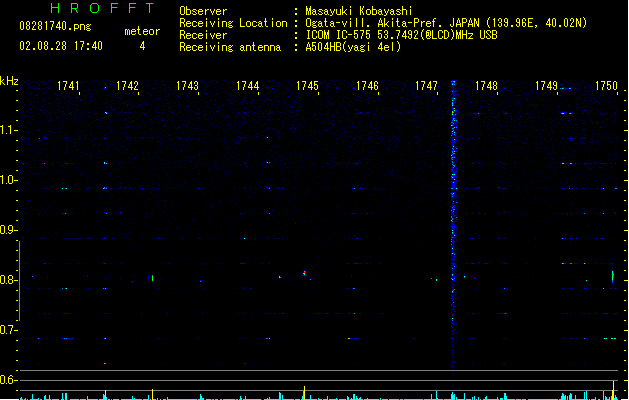Screen dimensions: 629x400
Task: Click the 1743 time marker
Action: [x=187, y=86]
